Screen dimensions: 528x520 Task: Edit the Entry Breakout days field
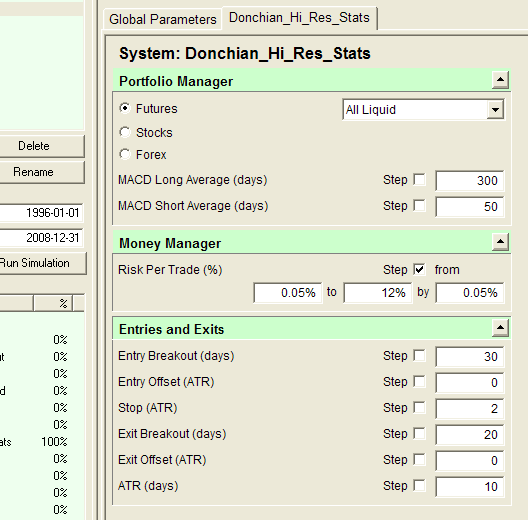(470, 357)
